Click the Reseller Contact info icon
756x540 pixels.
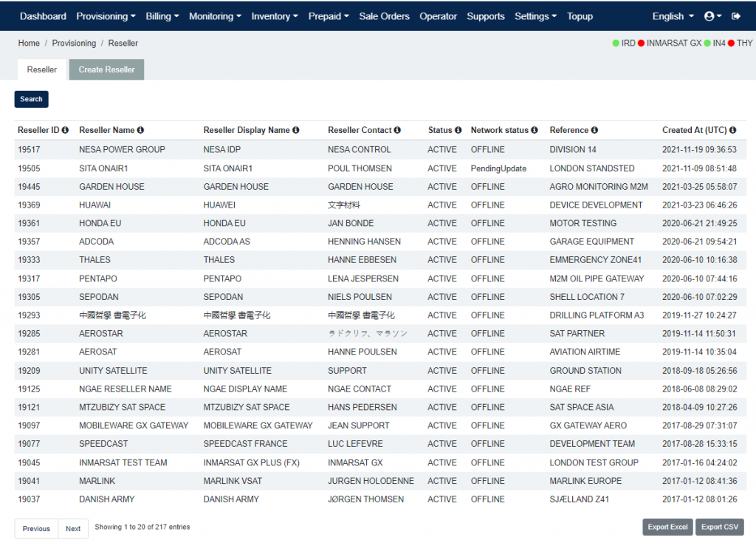397,130
